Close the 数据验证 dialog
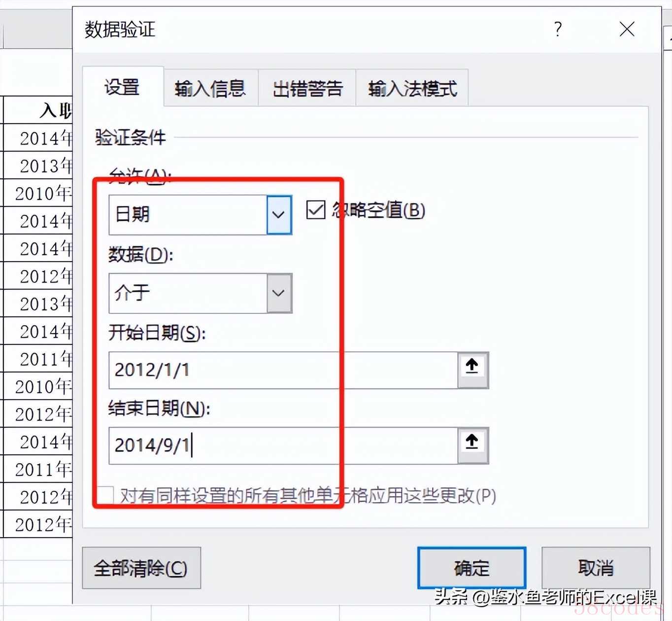Image resolution: width=672 pixels, height=621 pixels. click(627, 29)
